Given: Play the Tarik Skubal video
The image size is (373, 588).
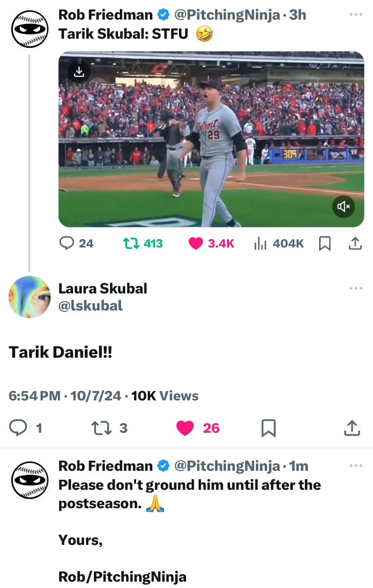Looking at the screenshot, I should tap(211, 139).
